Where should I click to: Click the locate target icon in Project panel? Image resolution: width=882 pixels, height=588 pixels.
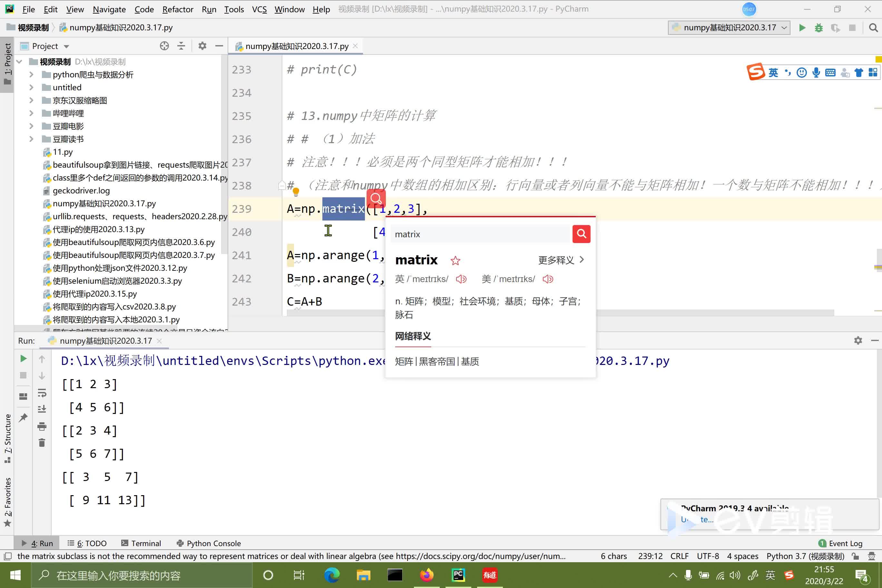click(x=164, y=46)
